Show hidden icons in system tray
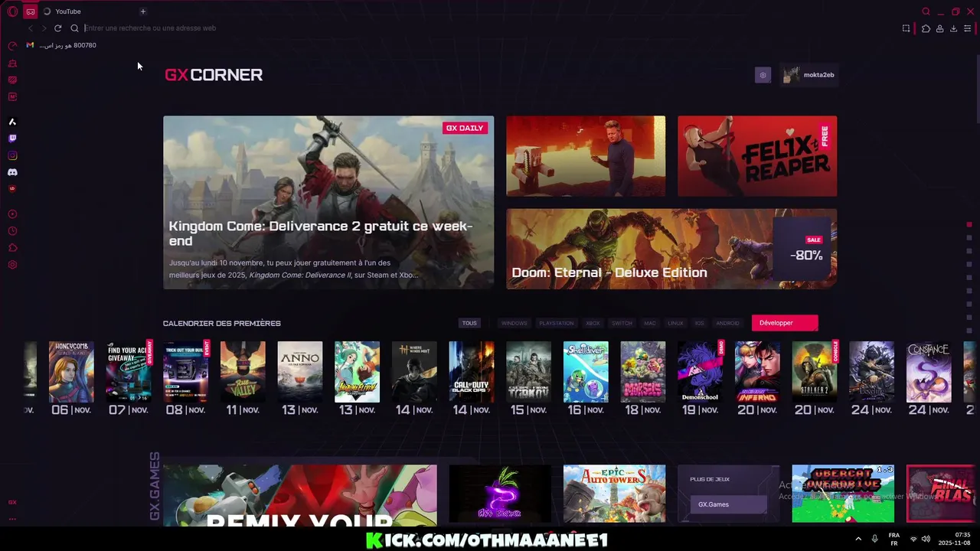Image resolution: width=980 pixels, height=551 pixels. click(x=858, y=539)
